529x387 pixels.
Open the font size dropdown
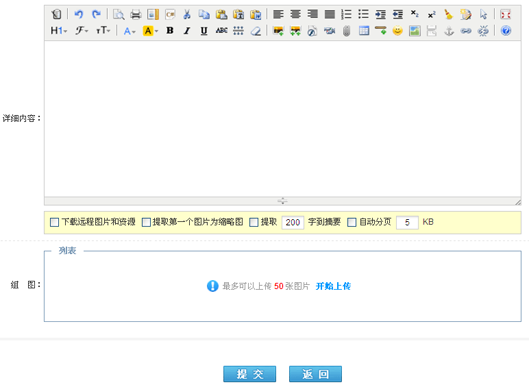point(103,31)
